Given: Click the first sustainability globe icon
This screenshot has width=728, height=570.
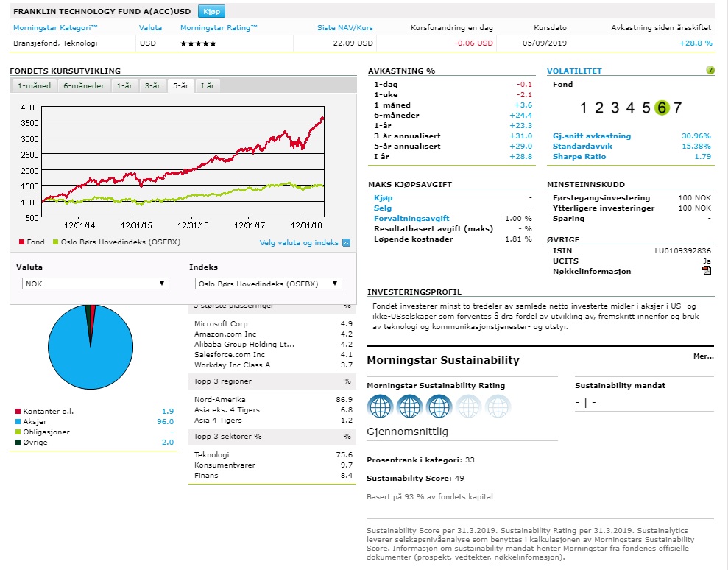Looking at the screenshot, I should click(380, 407).
